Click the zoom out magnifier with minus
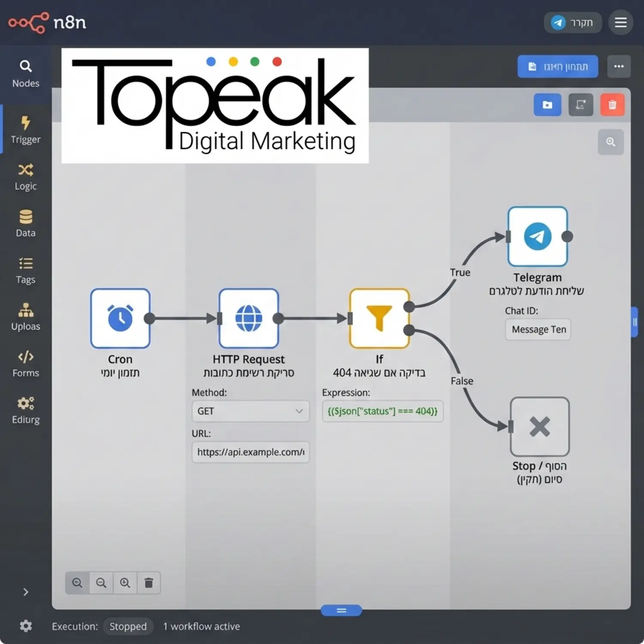 101,583
